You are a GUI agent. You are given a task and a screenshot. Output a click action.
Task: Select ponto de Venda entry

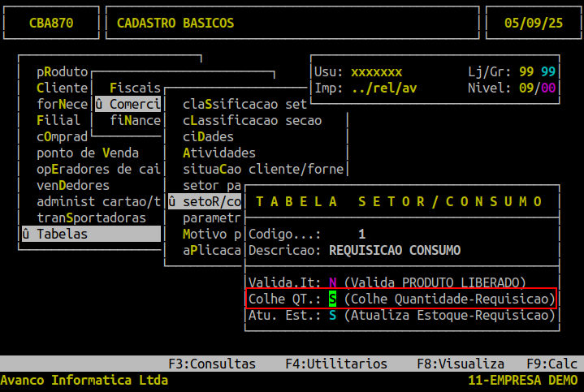88,153
